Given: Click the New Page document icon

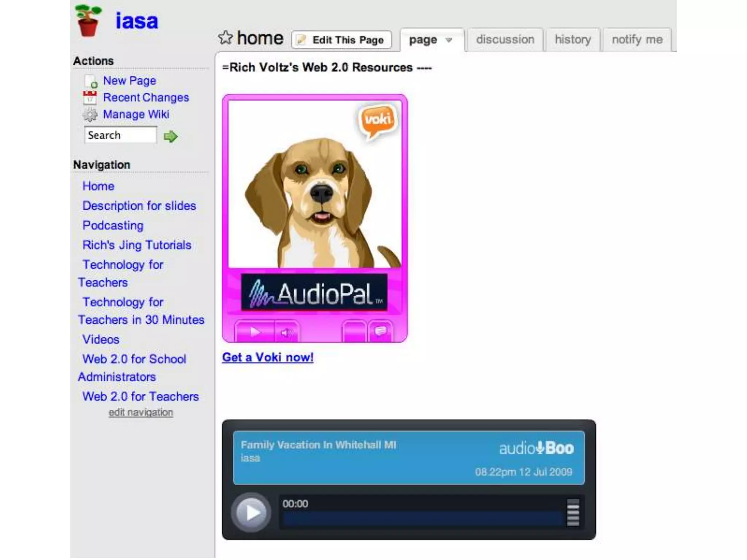Looking at the screenshot, I should tap(90, 81).
